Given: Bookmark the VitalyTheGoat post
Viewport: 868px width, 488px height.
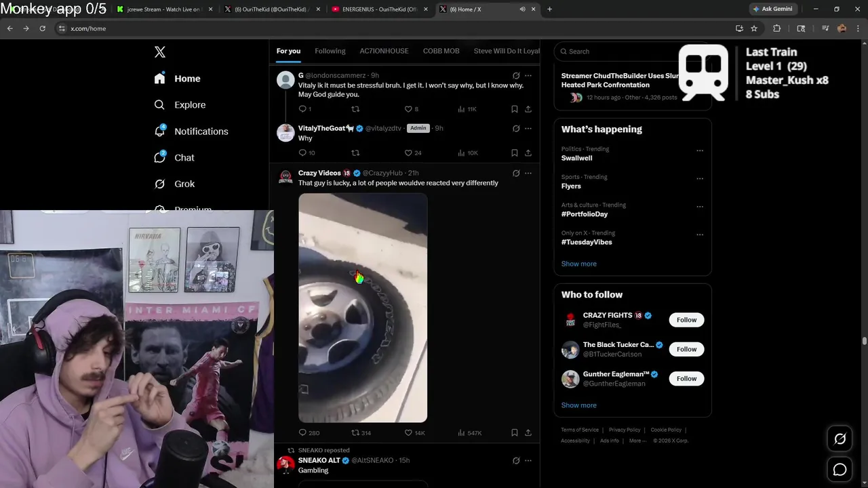Looking at the screenshot, I should point(515,153).
